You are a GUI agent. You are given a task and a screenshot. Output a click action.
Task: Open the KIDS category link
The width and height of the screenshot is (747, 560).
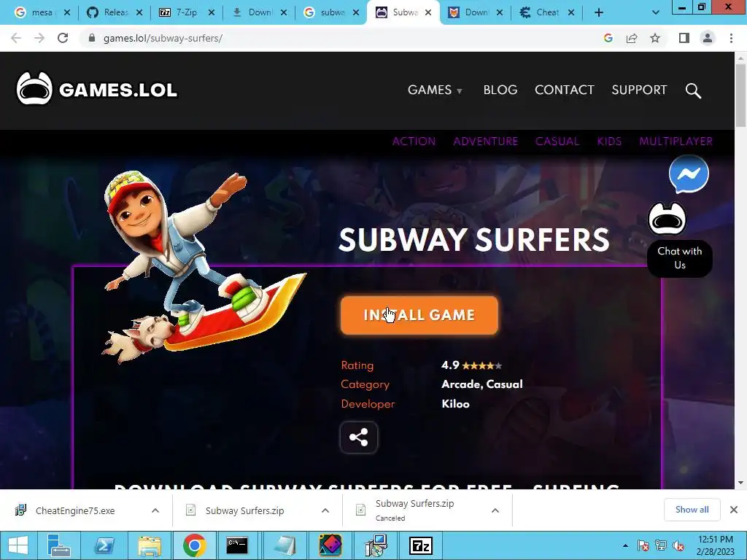[609, 141]
